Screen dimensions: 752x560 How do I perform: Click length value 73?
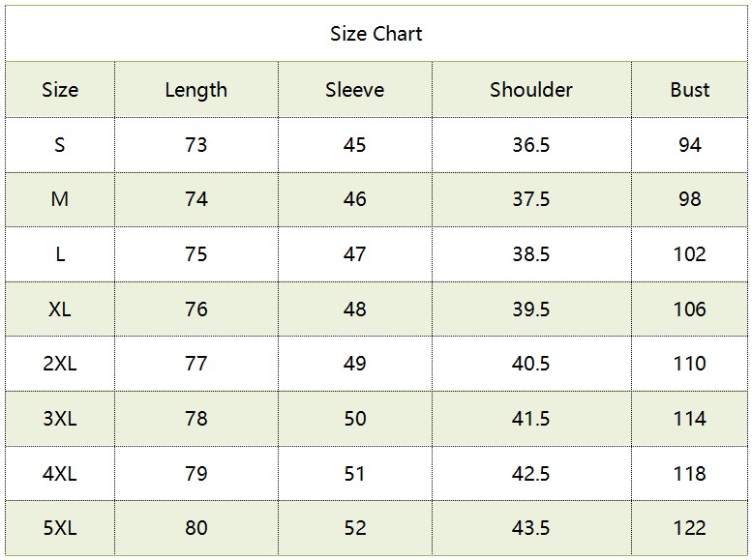point(196,145)
